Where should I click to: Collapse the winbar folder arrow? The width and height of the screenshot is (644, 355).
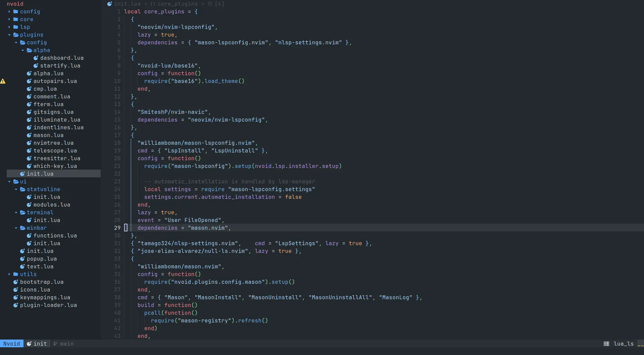pyautogui.click(x=16, y=228)
